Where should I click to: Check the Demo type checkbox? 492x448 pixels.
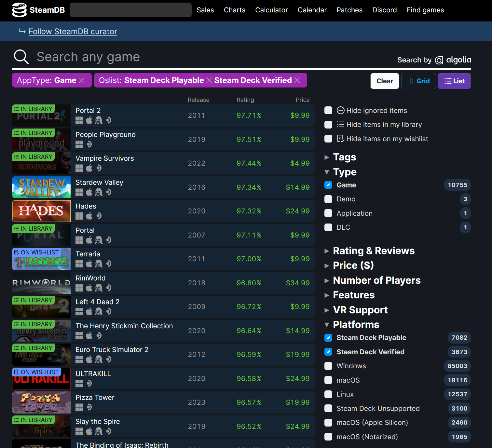[x=328, y=199]
